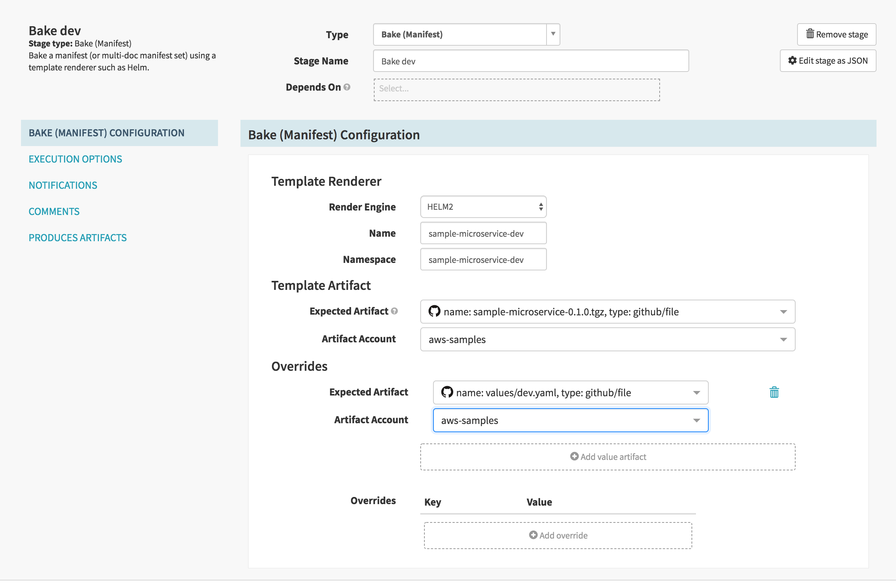Open the Notifications section

pyautogui.click(x=63, y=185)
